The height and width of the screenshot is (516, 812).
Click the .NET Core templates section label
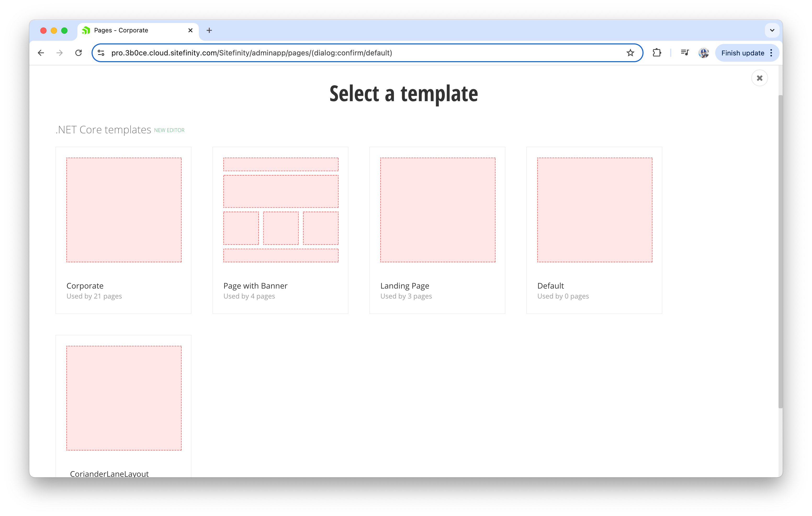[103, 129]
